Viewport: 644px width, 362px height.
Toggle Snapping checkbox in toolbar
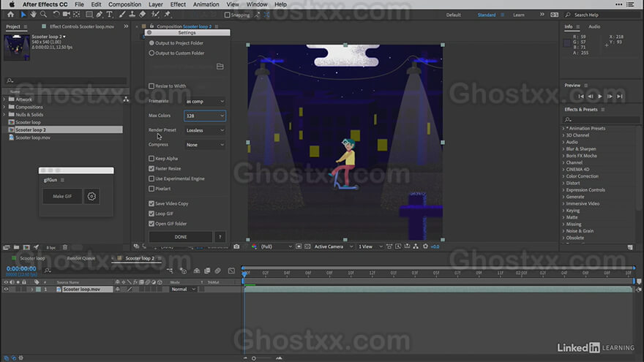(227, 15)
